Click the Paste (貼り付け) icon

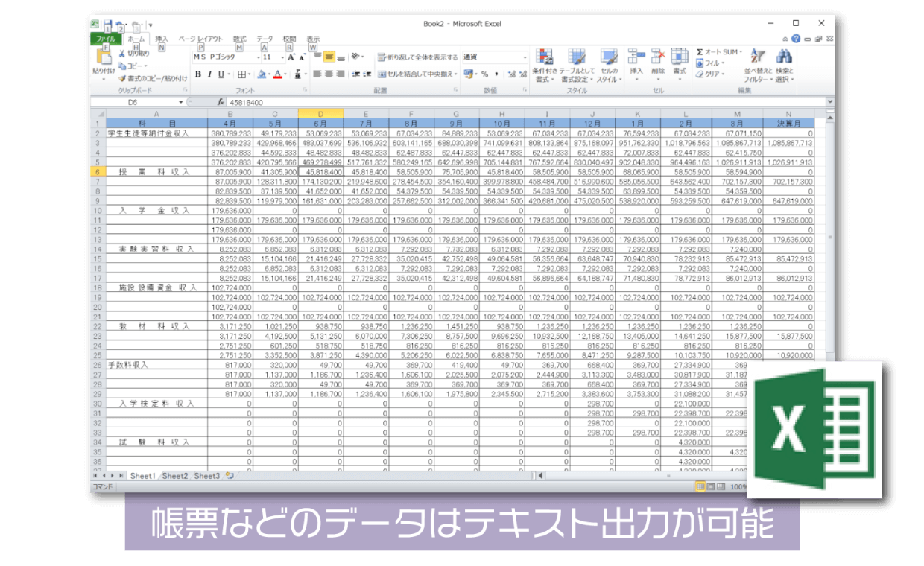(104, 58)
